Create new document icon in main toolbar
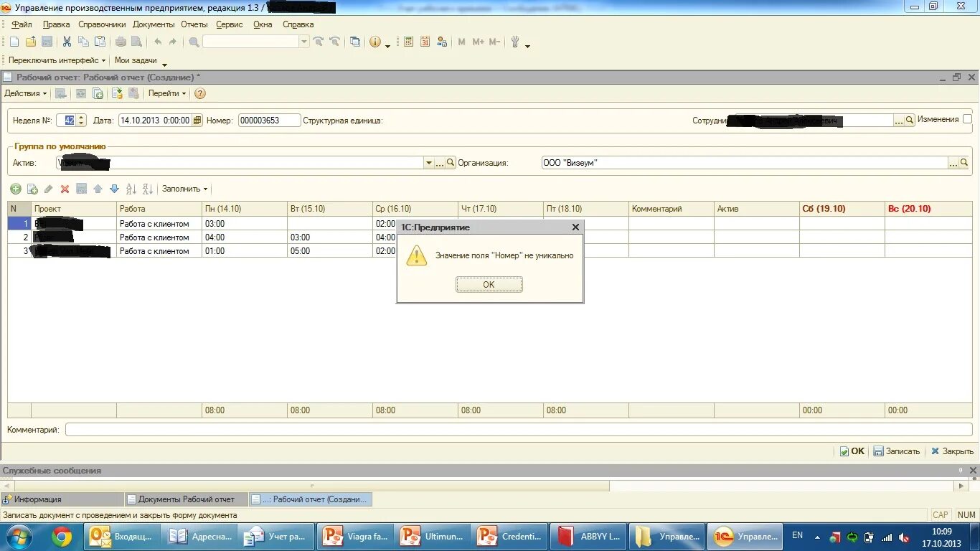 (14, 42)
